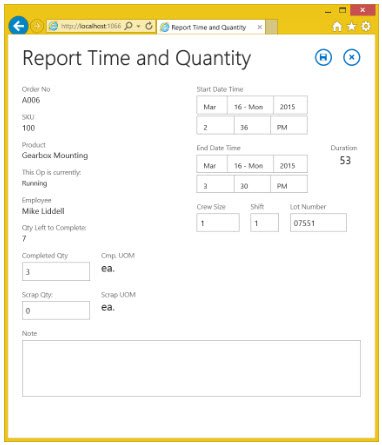The image size is (382, 445).
Task: Open the End time minute selector 30
Action: click(x=252, y=184)
